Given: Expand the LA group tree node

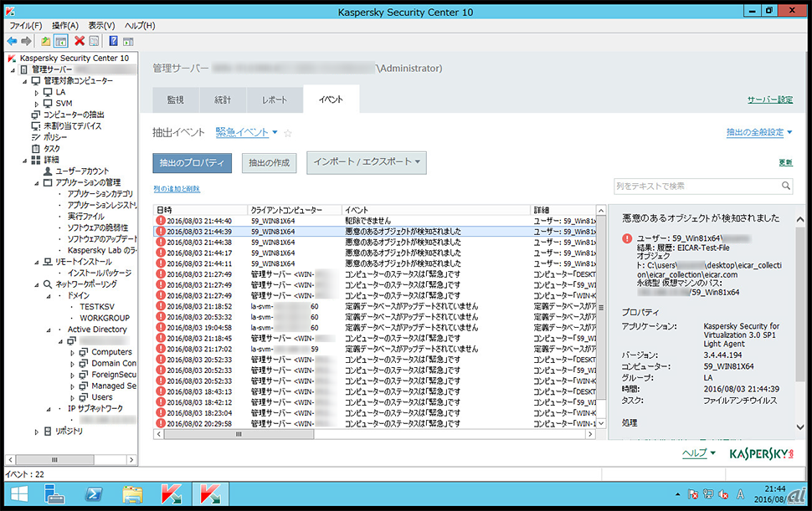Looking at the screenshot, I should point(37,92).
